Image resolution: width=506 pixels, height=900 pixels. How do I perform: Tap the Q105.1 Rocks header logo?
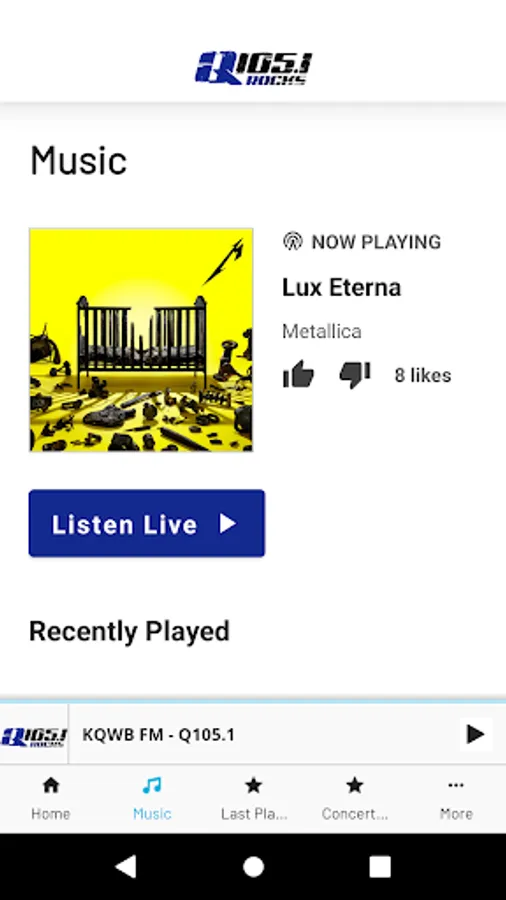(253, 68)
